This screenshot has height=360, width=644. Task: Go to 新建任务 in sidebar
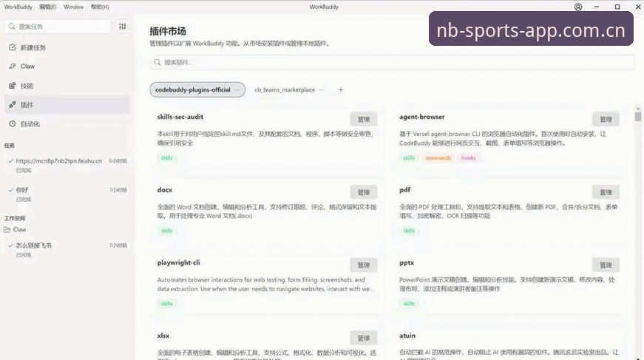[67, 47]
